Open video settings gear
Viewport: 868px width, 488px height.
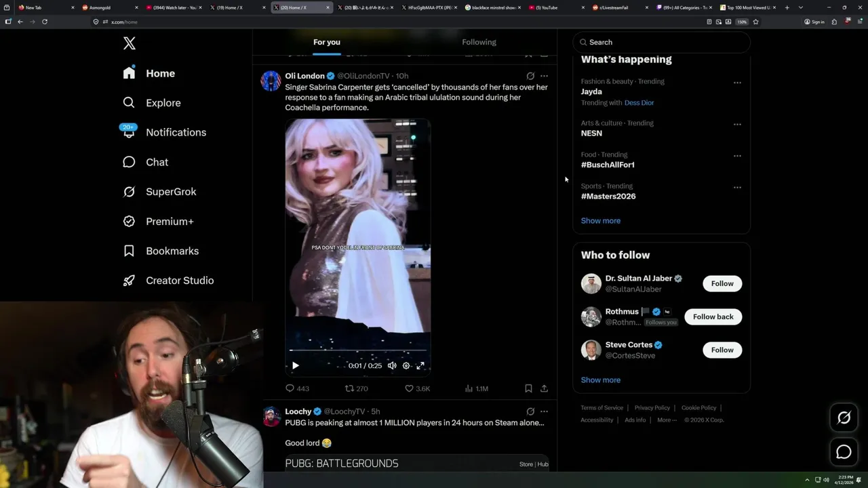tap(406, 365)
